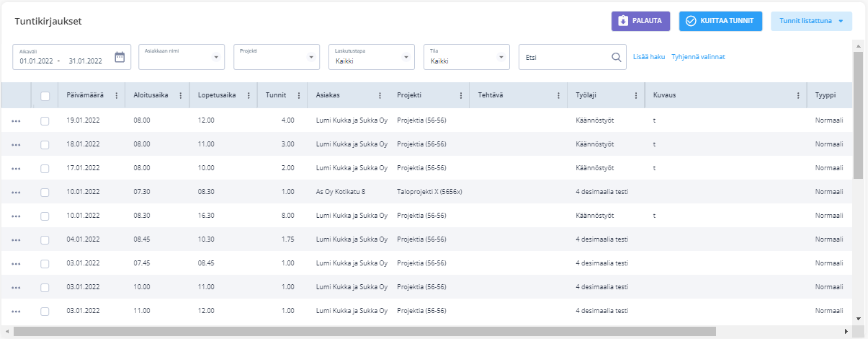Open Projekti column options menu
Screen dimensions: 868x339
click(x=460, y=96)
